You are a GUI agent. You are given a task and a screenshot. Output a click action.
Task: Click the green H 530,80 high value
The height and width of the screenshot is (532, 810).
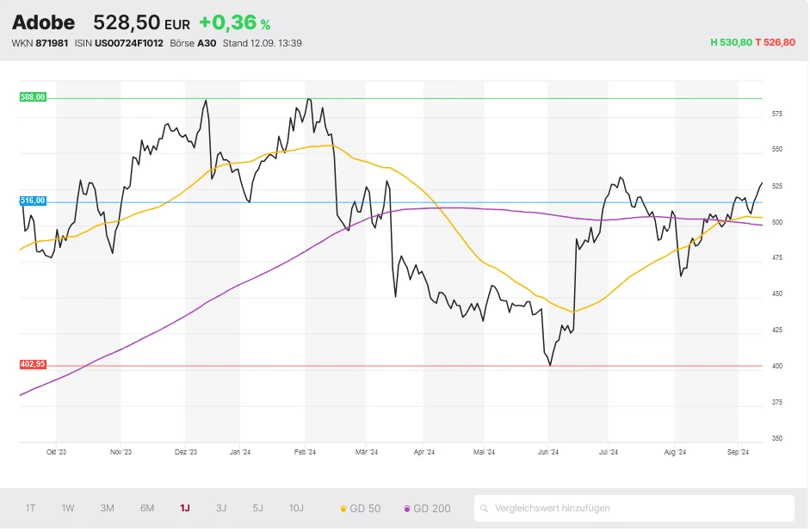[x=731, y=42]
